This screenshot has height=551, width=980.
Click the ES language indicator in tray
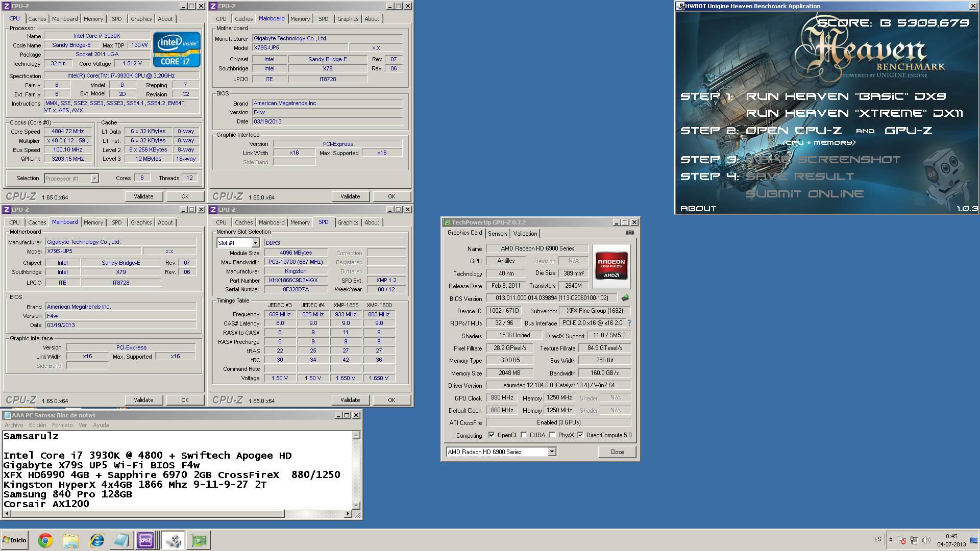tap(877, 539)
